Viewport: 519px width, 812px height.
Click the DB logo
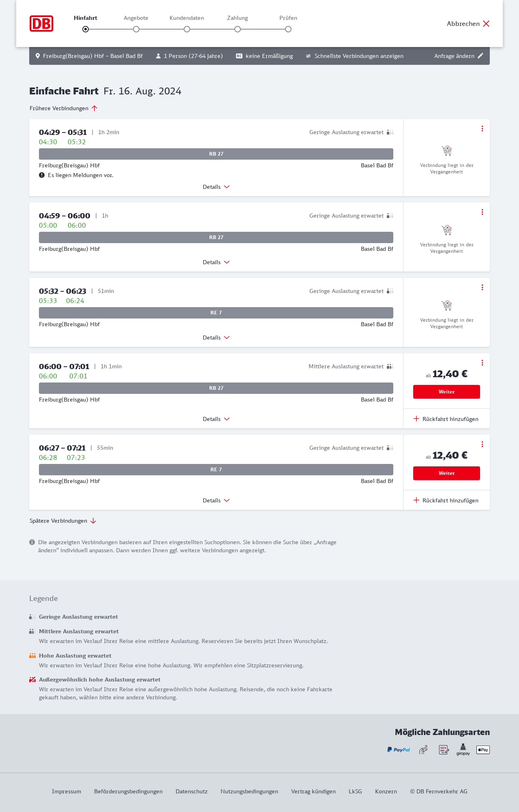point(41,24)
